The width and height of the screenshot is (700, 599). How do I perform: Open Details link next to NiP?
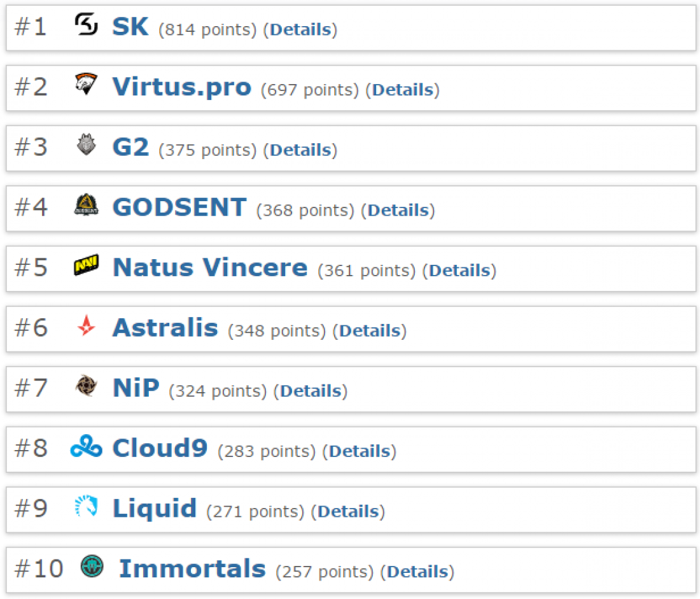pos(311,391)
